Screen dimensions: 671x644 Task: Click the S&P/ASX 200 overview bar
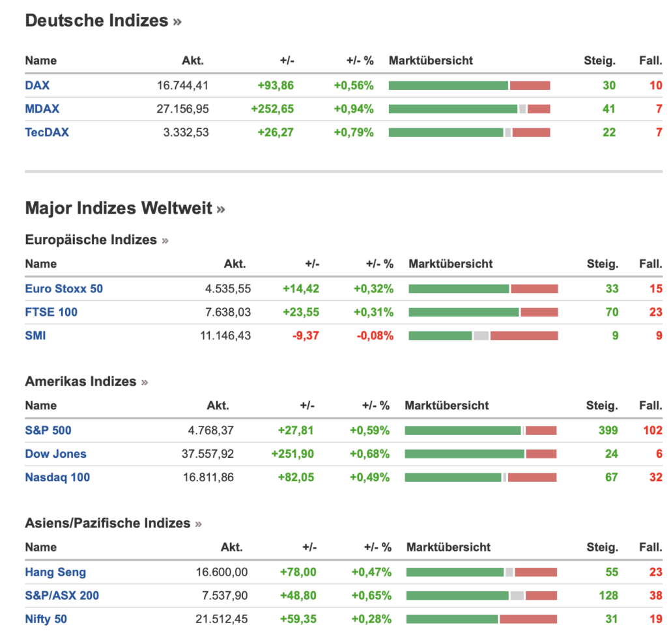pyautogui.click(x=482, y=596)
